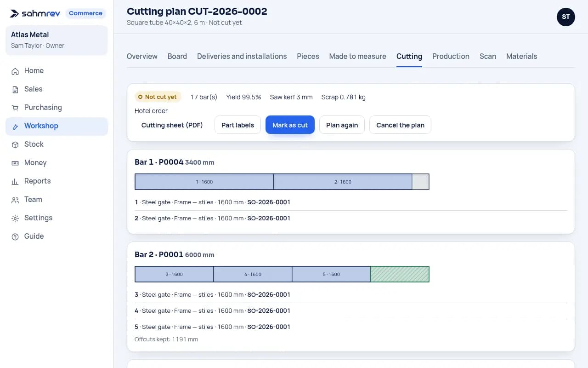This screenshot has height=368, width=588.
Task: Click the Part labels button
Action: [x=237, y=125]
